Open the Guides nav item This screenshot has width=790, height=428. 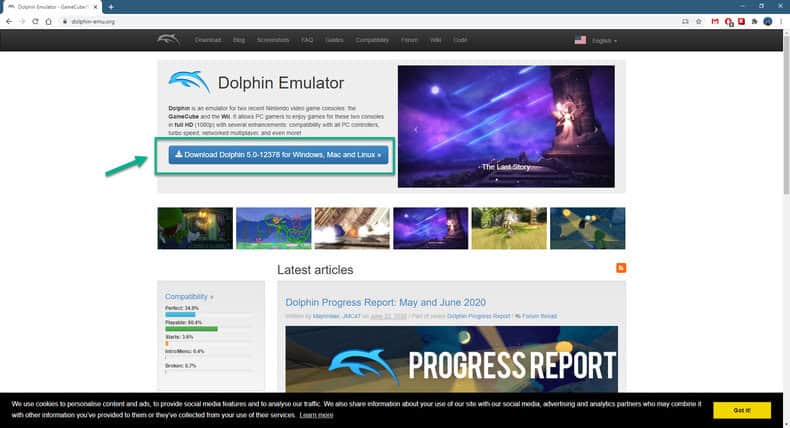pos(334,40)
